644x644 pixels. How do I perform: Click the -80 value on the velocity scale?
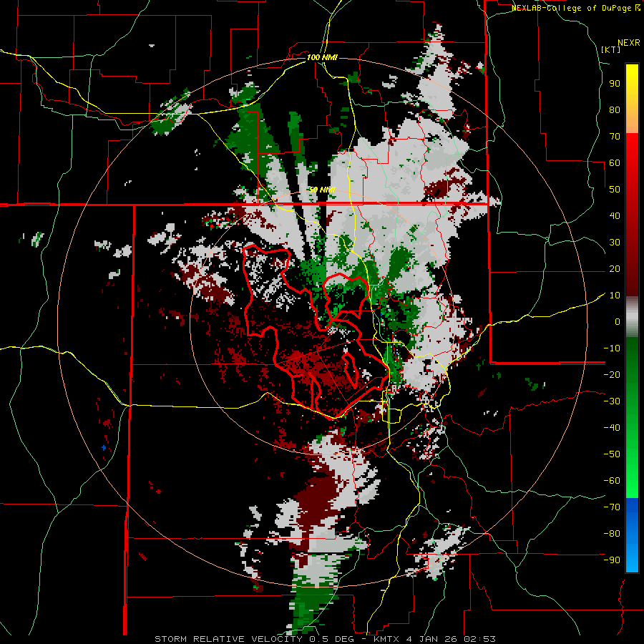tap(612, 534)
